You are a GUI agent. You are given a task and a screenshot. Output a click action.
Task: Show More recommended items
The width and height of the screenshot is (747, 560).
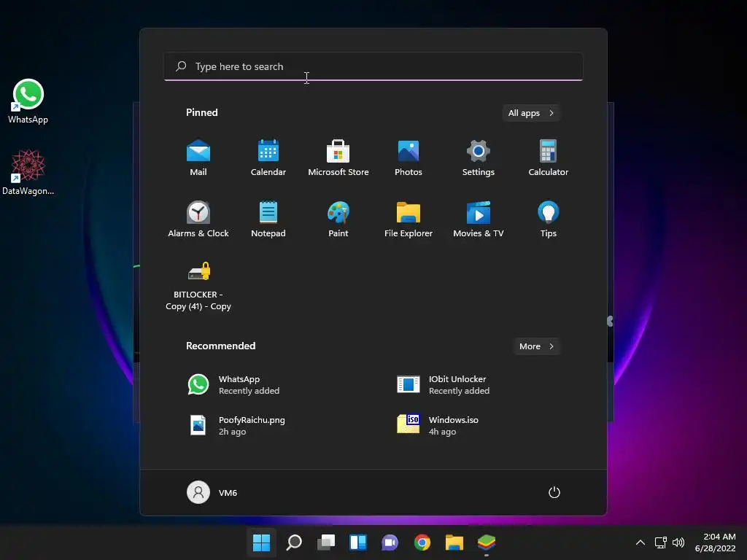[x=536, y=346]
